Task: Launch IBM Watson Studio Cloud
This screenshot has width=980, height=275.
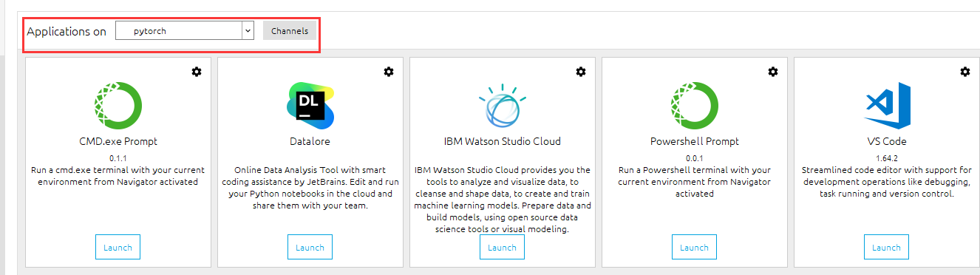Action: [x=502, y=248]
